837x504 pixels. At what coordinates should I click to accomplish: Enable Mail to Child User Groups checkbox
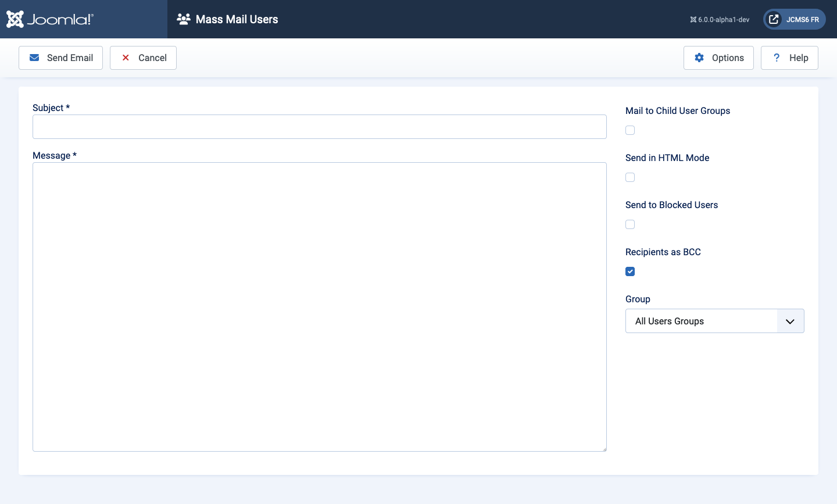630,130
